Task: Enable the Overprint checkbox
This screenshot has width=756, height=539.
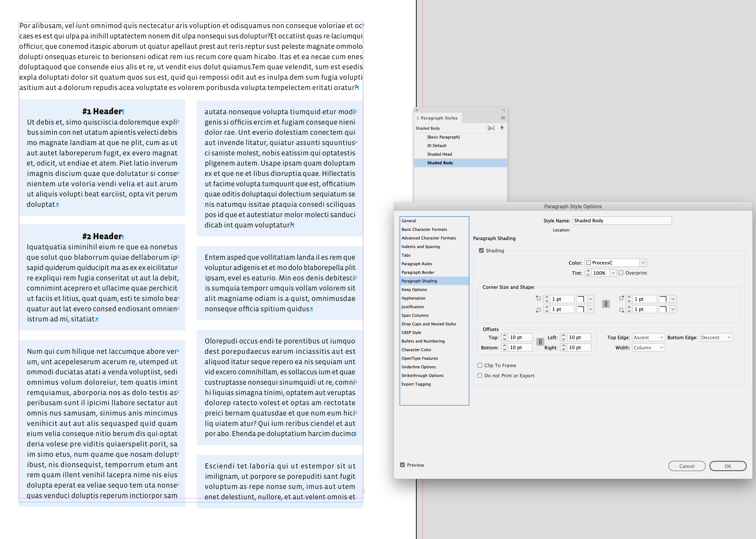Action: point(621,273)
